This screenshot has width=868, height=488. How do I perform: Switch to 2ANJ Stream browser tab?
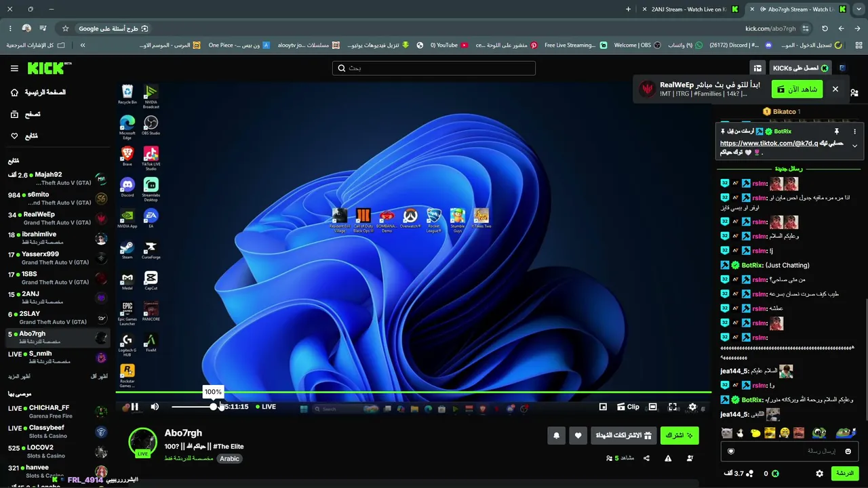tap(689, 9)
